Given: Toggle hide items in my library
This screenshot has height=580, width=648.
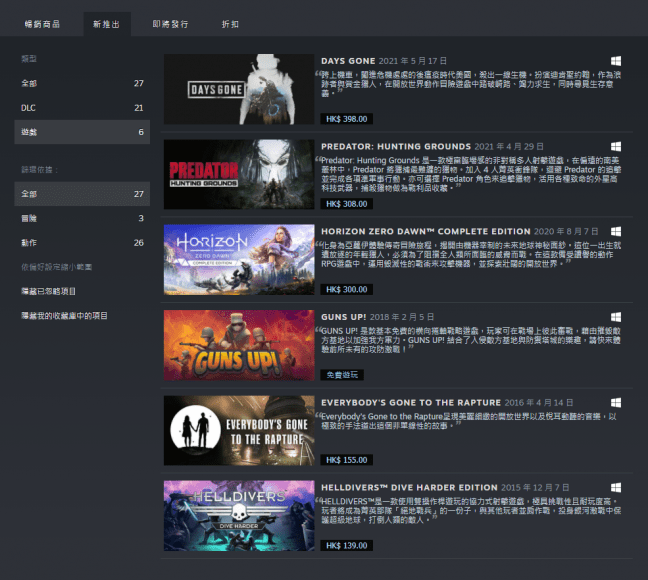Looking at the screenshot, I should pyautogui.click(x=64, y=315).
